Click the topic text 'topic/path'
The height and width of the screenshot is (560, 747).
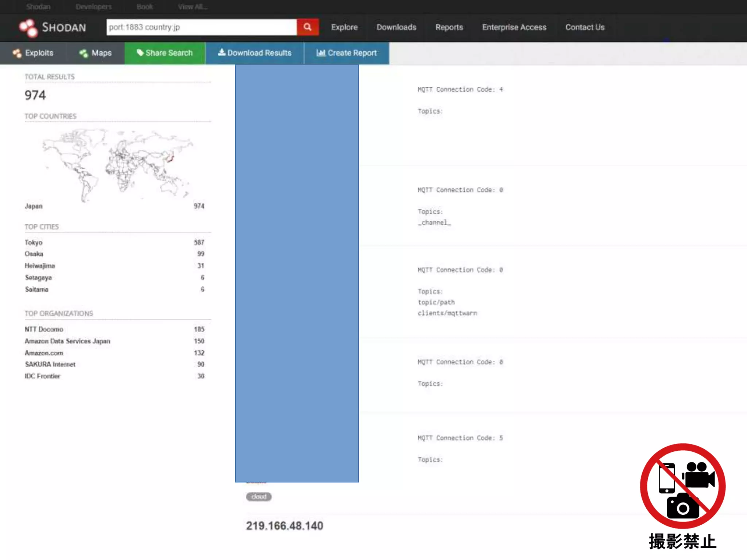coord(436,302)
